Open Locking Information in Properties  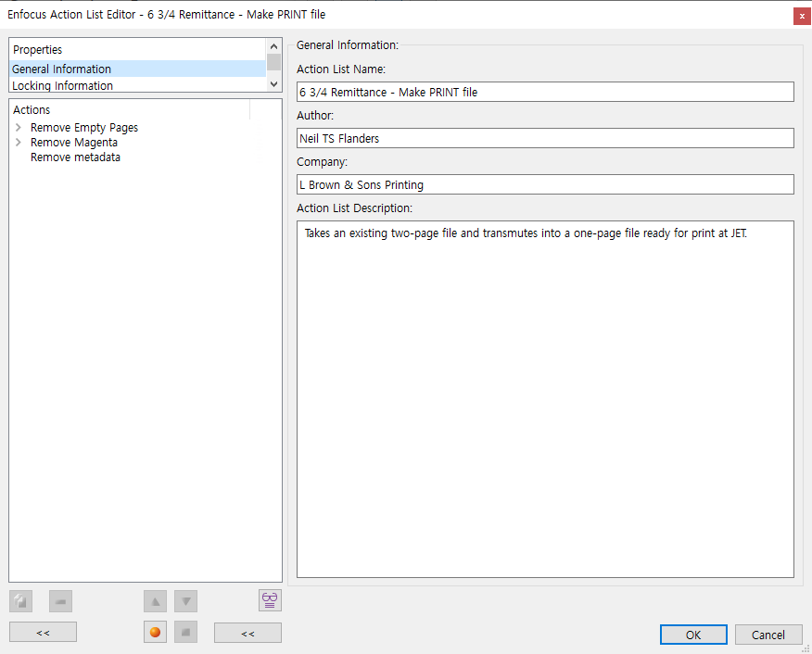click(63, 86)
